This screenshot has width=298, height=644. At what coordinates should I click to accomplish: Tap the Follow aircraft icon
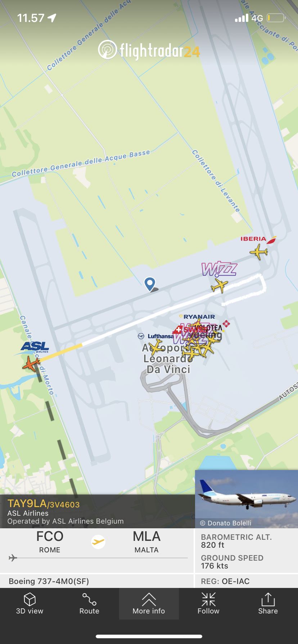tap(208, 599)
